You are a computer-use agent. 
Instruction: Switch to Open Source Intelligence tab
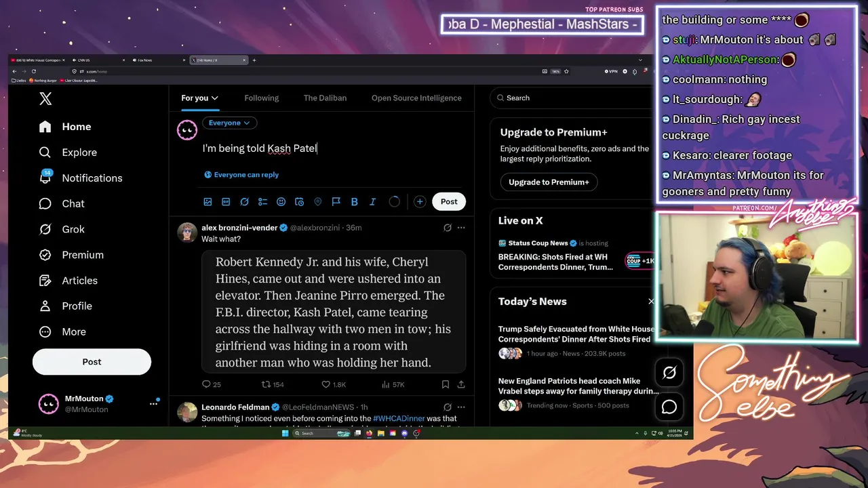click(x=416, y=98)
